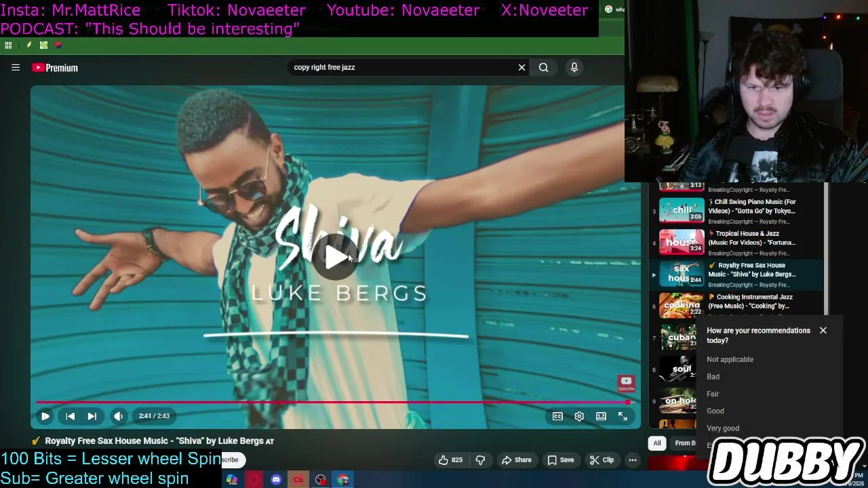
Task: Clear the search box with the X
Action: coord(521,67)
